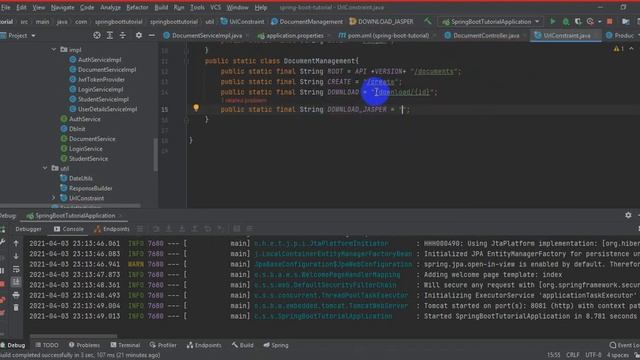
Task: Select the Console tab in the Debug panel
Action: [x=69, y=229]
